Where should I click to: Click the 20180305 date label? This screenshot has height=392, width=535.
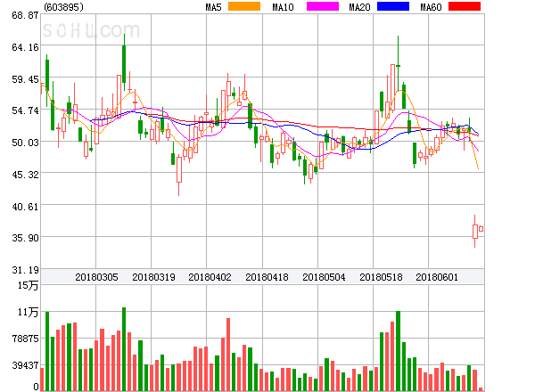[96, 277]
